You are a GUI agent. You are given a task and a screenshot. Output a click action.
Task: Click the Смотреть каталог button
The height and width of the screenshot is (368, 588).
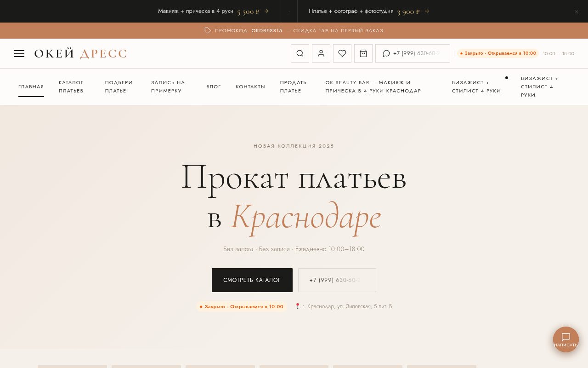click(x=252, y=280)
